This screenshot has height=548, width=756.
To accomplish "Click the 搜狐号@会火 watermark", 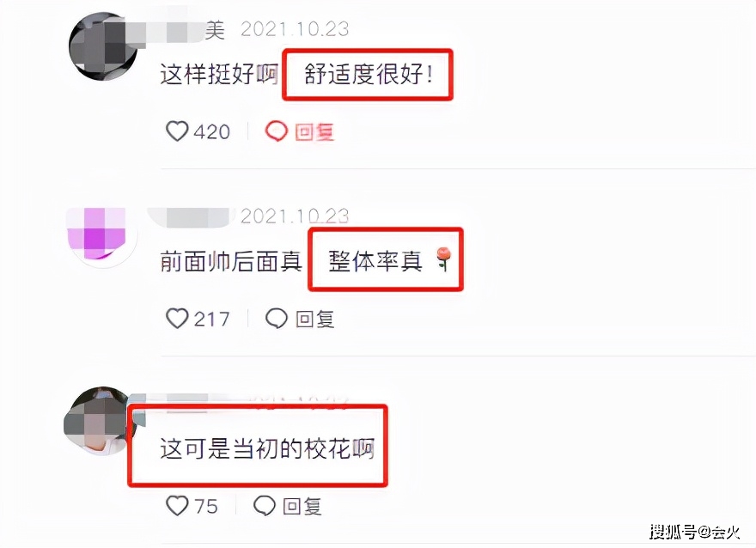I will [x=694, y=532].
